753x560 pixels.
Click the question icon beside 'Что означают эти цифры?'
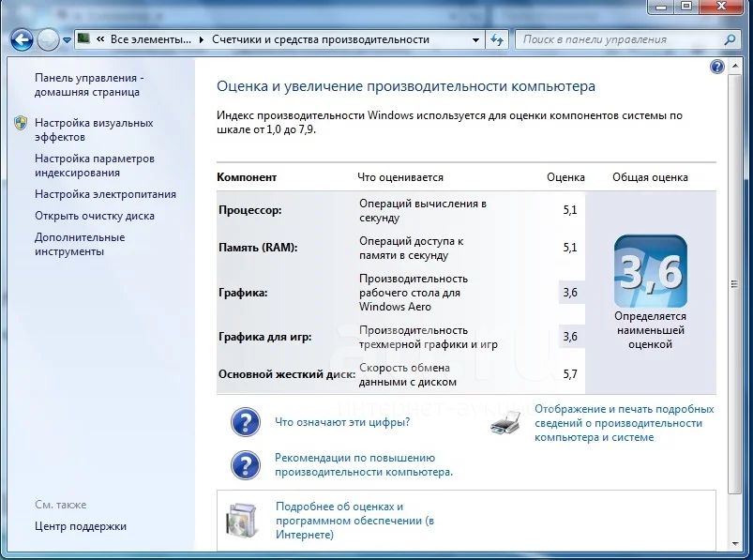pyautogui.click(x=246, y=422)
